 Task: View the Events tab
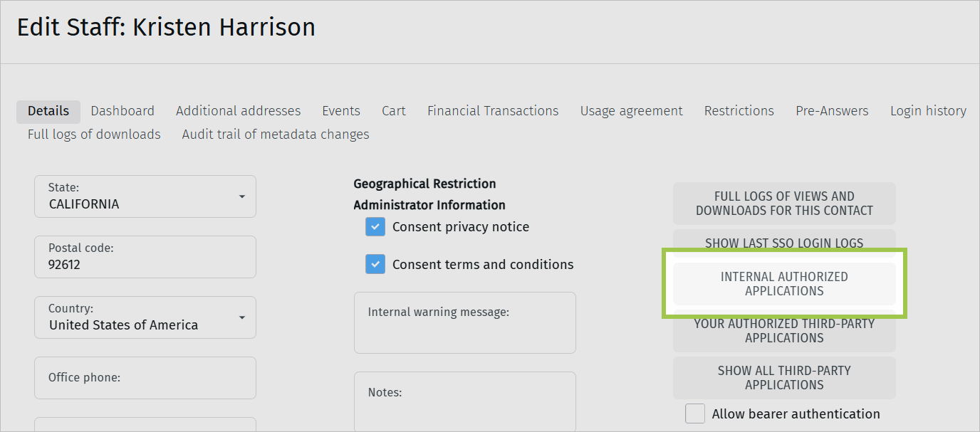coord(340,110)
